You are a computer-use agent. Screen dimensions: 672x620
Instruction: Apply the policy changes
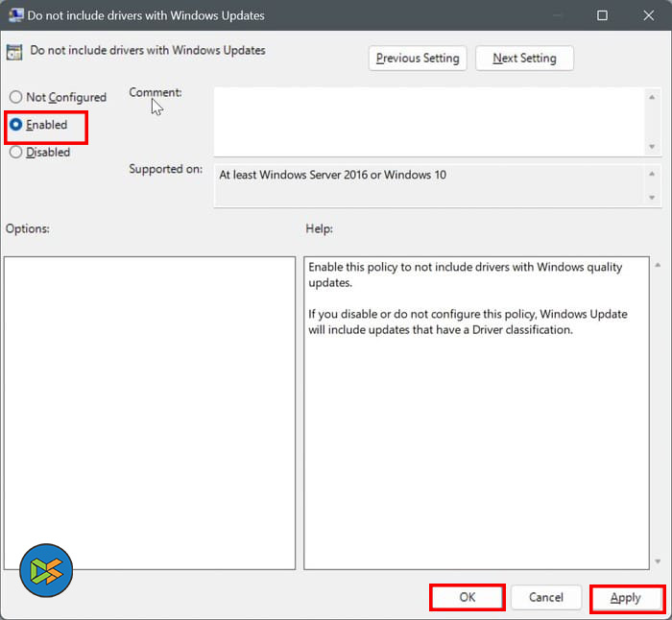point(626,598)
